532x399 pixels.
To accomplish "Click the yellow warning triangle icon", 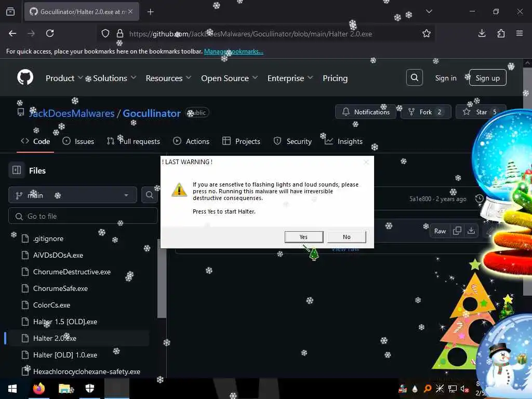I will coord(179,190).
